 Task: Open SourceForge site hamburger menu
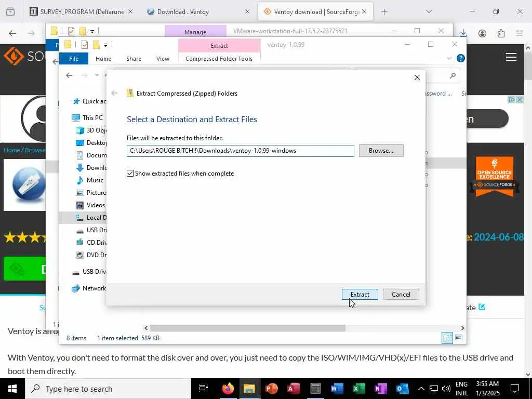point(511,57)
